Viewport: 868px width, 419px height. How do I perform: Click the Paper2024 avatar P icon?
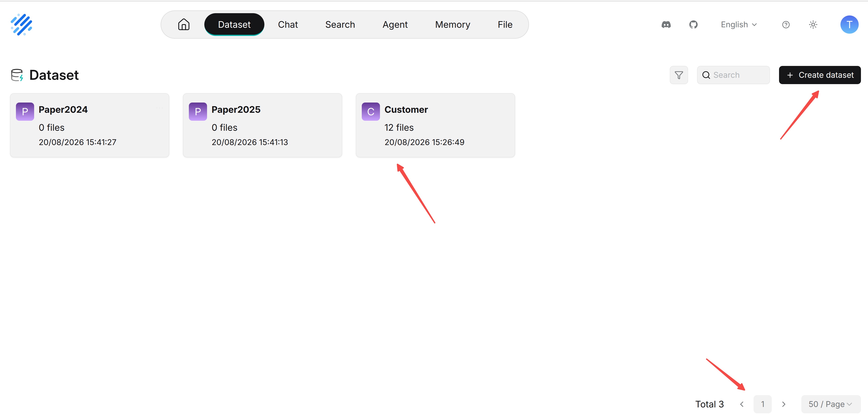point(25,111)
